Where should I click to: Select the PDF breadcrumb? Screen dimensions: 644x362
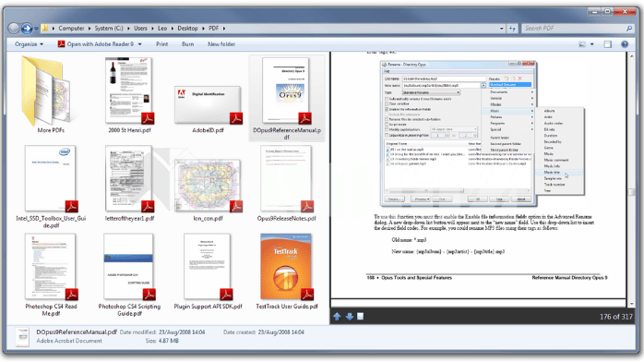(213, 29)
